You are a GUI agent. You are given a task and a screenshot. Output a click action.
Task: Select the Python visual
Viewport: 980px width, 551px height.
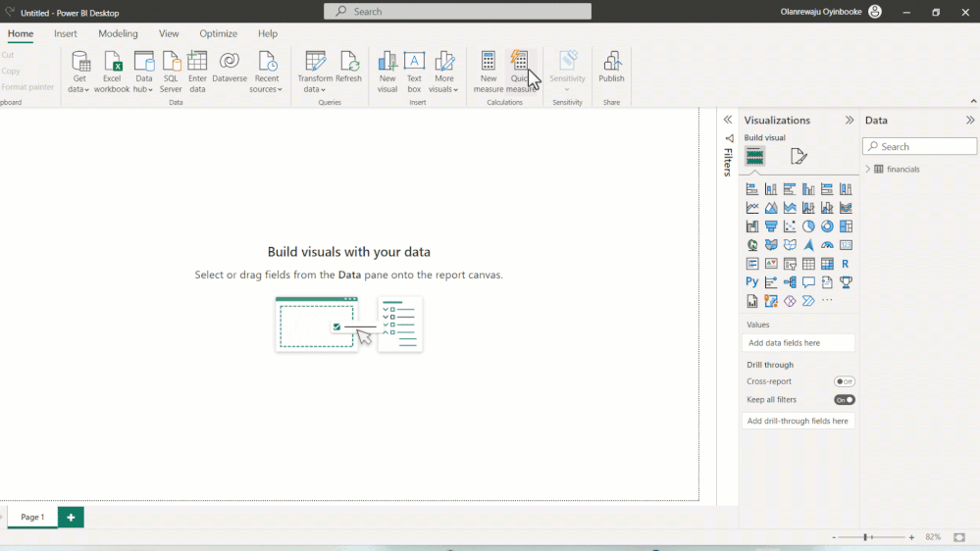click(x=751, y=282)
